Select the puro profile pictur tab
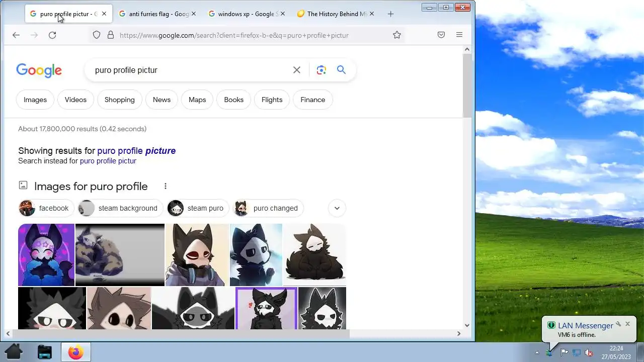Screen dimensions: 644x362 point(69,14)
